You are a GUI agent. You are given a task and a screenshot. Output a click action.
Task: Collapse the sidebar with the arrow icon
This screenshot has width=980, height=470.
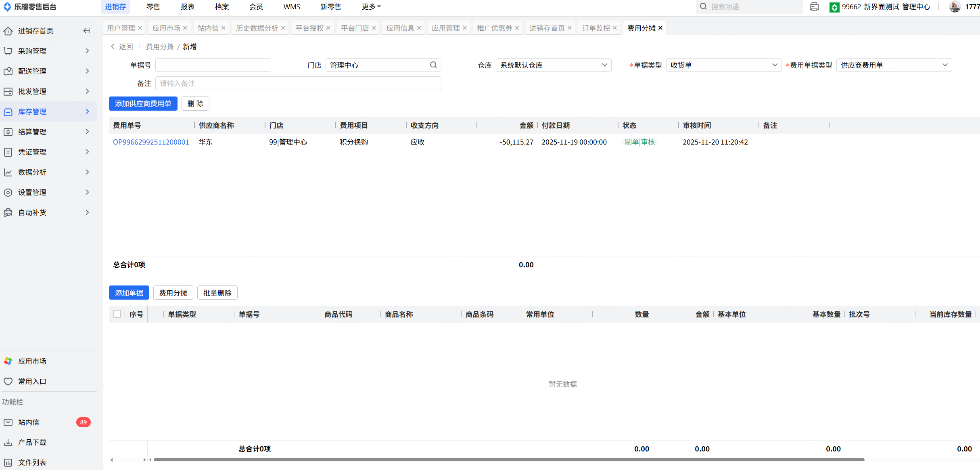coord(86,31)
